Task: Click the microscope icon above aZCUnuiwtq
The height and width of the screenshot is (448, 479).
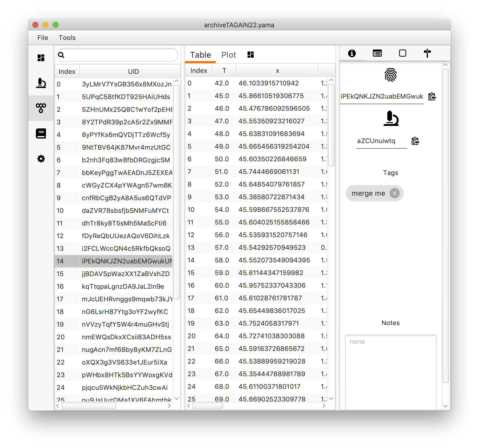Action: pos(391,118)
